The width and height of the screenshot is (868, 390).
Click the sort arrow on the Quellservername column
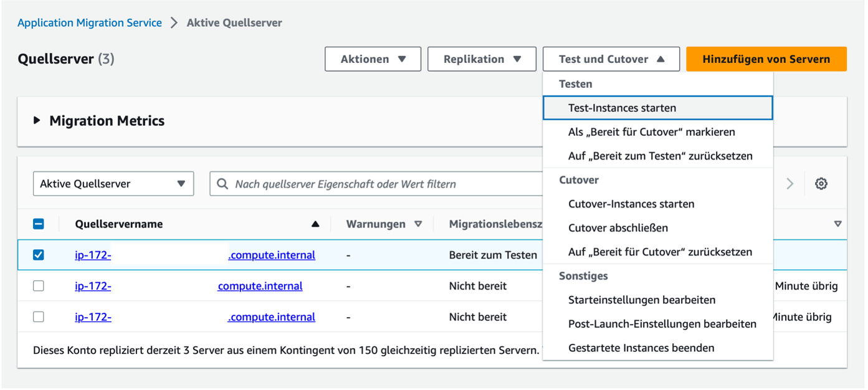click(315, 223)
